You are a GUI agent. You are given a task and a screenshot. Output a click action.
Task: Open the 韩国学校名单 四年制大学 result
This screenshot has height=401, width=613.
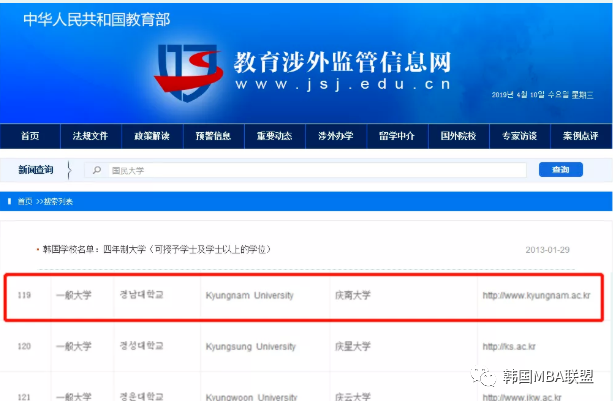pos(156,249)
